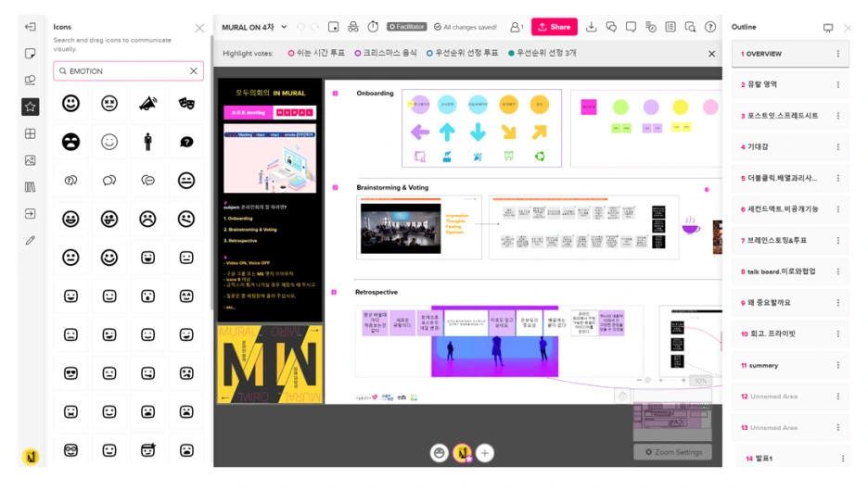Open options menu for 14 발표1
The width and height of the screenshot is (868, 491).
(x=843, y=459)
